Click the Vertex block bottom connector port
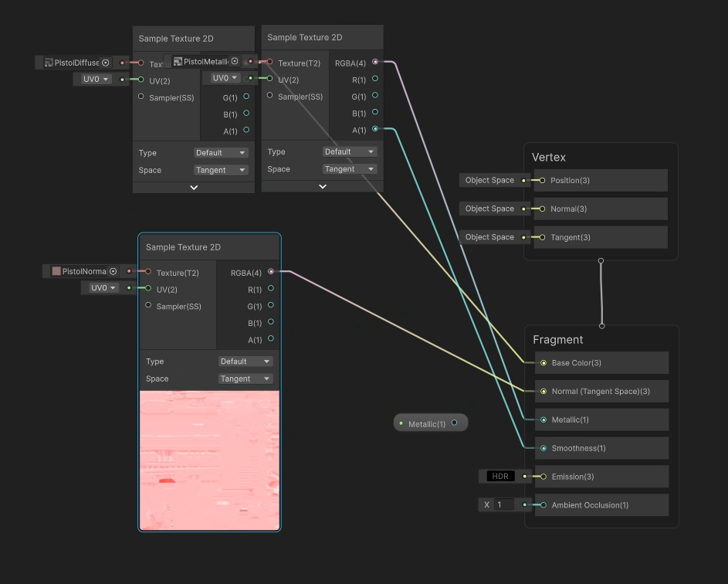Image resolution: width=728 pixels, height=584 pixels. point(601,260)
